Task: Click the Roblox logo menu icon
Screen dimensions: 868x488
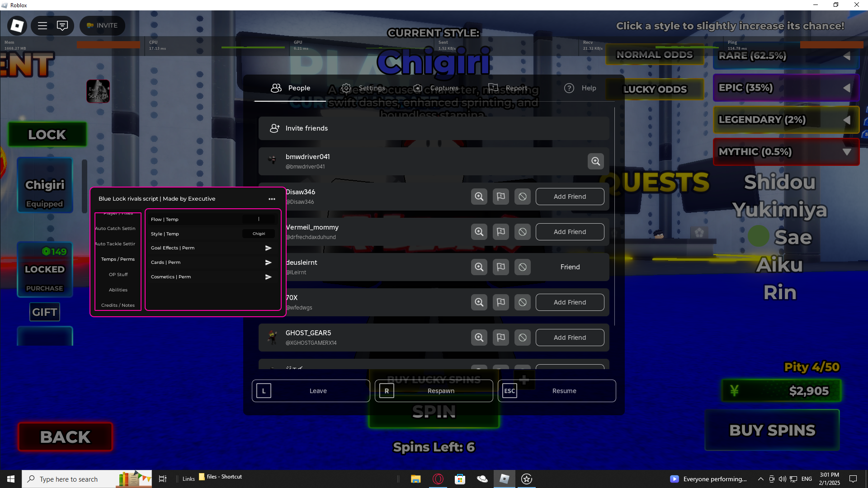Action: 17,26
